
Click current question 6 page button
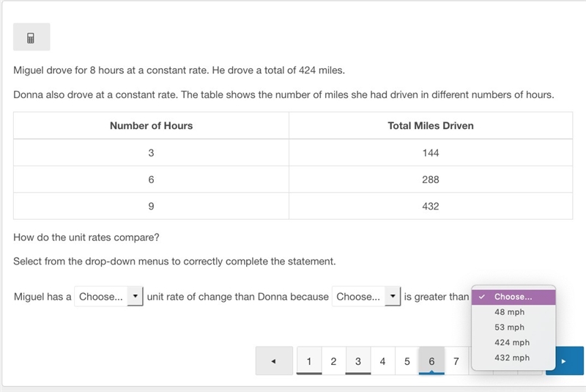point(431,361)
